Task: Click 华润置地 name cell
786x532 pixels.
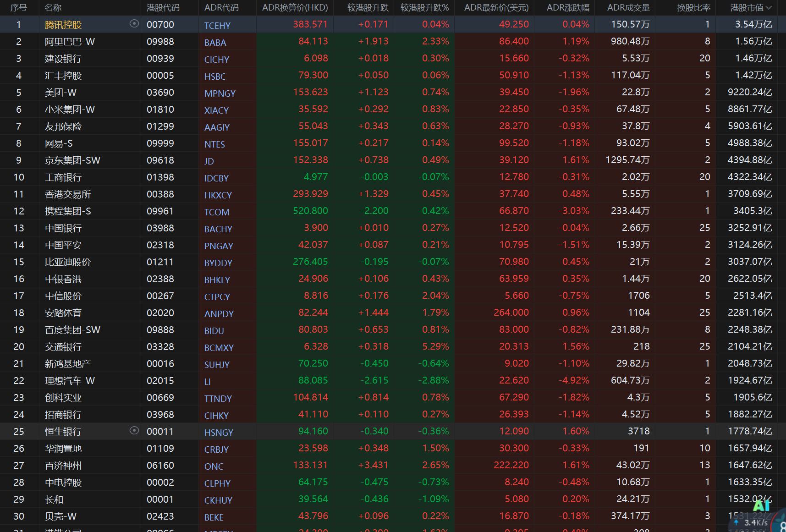Action: 63,449
